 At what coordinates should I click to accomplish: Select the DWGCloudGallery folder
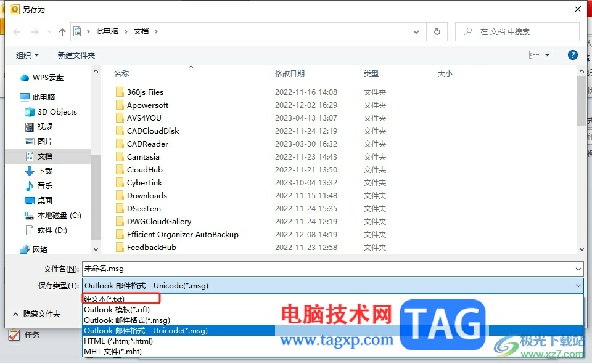pos(154,221)
